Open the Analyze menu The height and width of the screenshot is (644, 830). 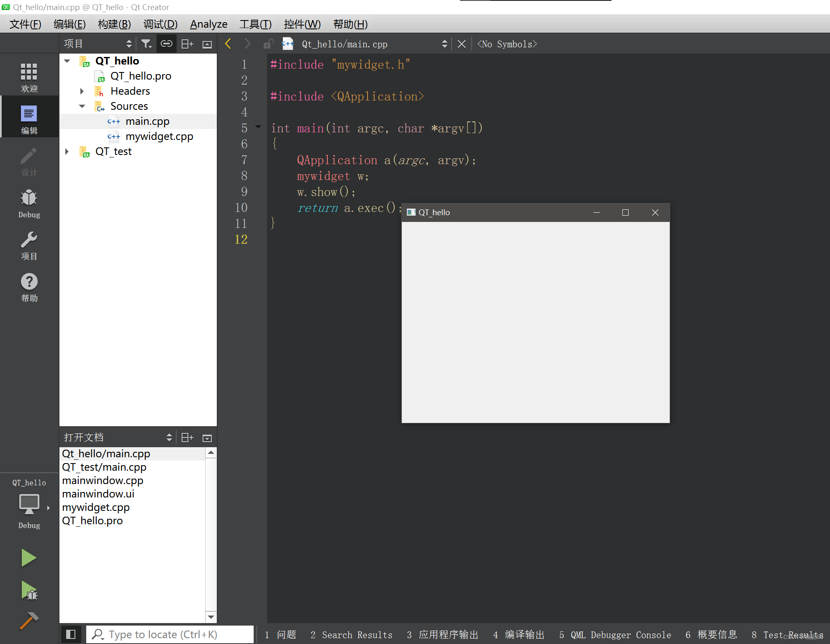click(209, 24)
